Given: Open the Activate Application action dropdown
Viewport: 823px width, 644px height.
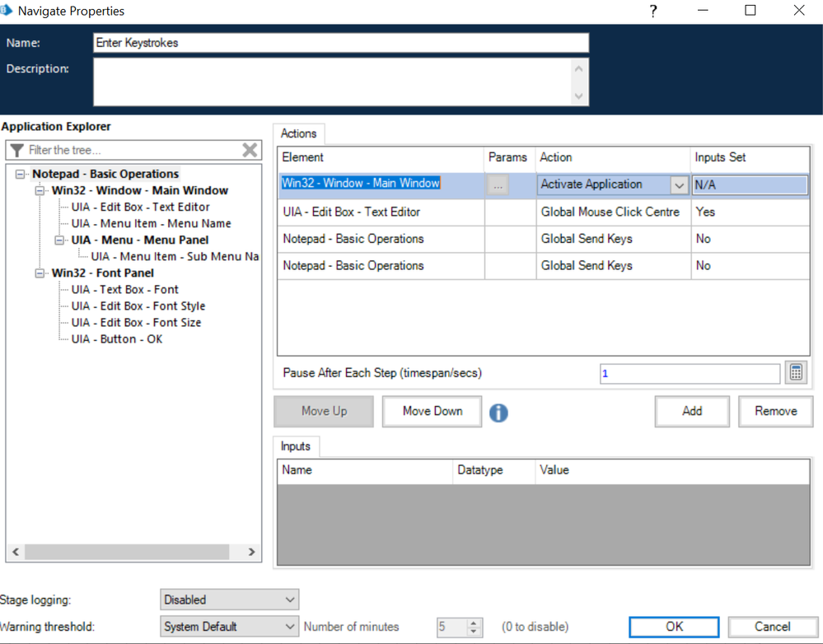Looking at the screenshot, I should click(679, 185).
